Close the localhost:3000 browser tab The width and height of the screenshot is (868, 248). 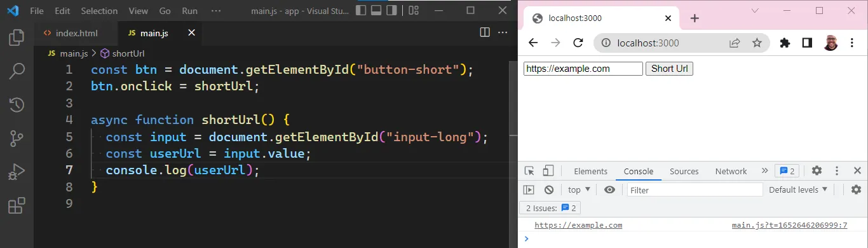click(667, 18)
